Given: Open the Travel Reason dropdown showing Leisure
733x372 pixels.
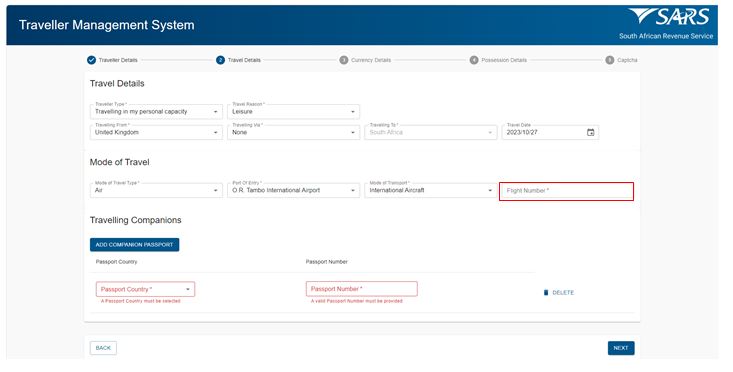Looking at the screenshot, I should [294, 111].
